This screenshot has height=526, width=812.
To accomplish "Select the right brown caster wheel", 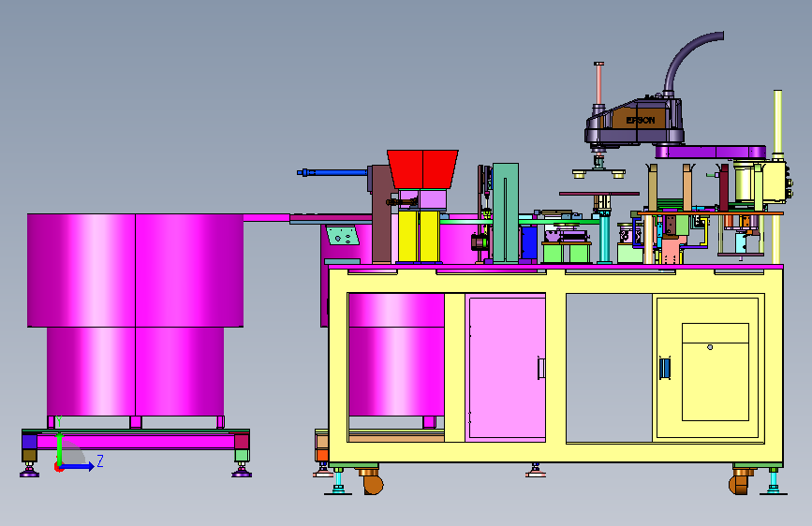I will click(x=740, y=482).
